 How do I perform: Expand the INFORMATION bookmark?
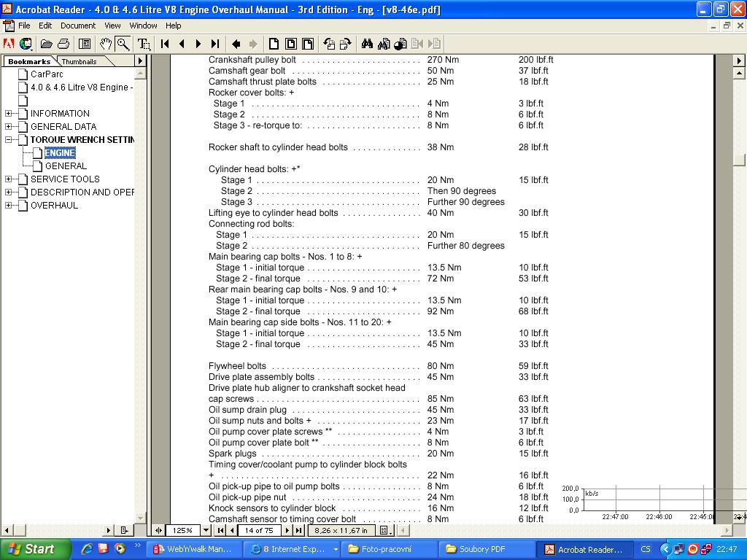click(9, 114)
